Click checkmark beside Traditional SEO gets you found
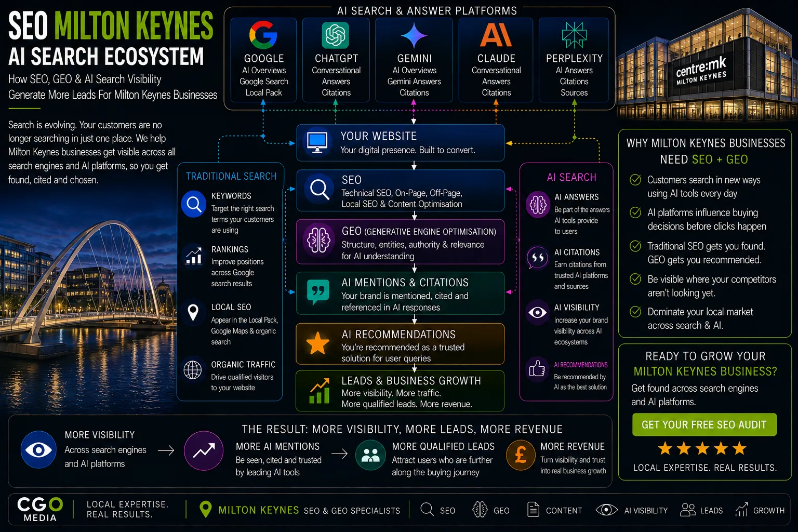Image resolution: width=798 pixels, height=532 pixels. coord(635,246)
